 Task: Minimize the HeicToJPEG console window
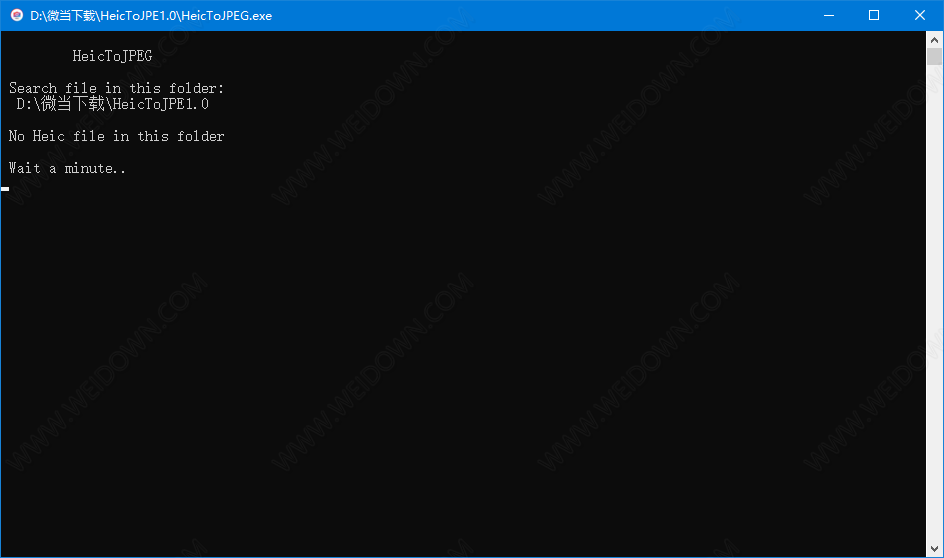829,15
